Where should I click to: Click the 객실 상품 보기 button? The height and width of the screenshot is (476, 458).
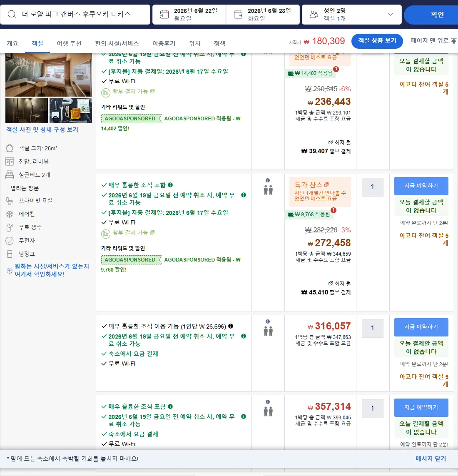[377, 41]
